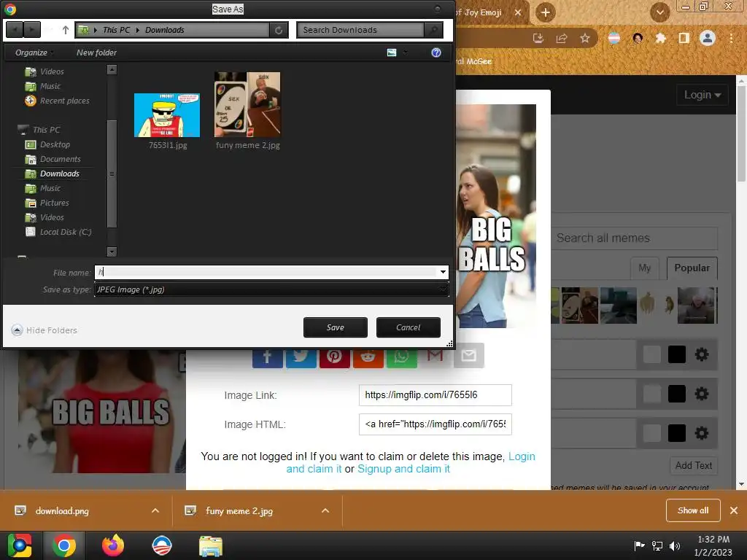Click This PC breadcrumb arrow in address bar
Viewport: 747px width, 560px height.
click(x=138, y=30)
